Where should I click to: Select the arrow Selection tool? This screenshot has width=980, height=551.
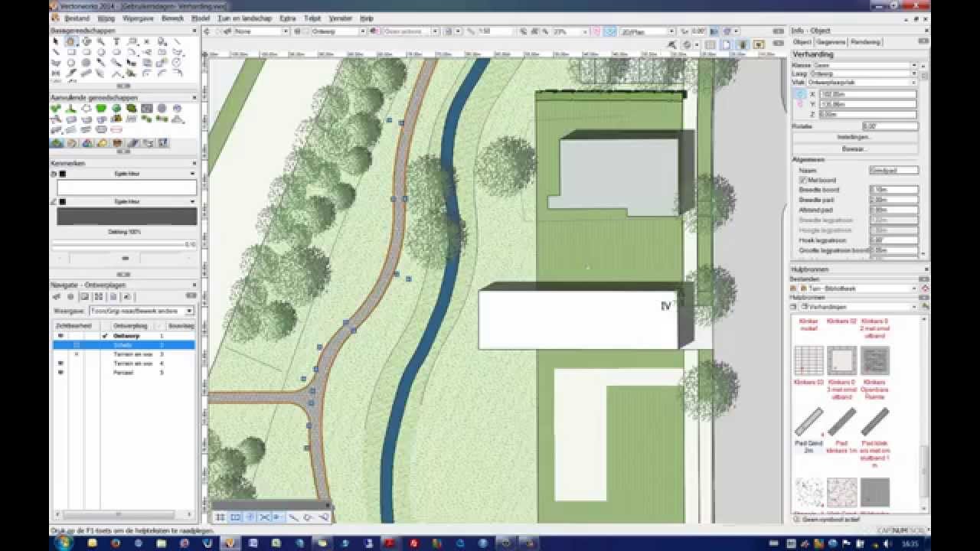56,41
